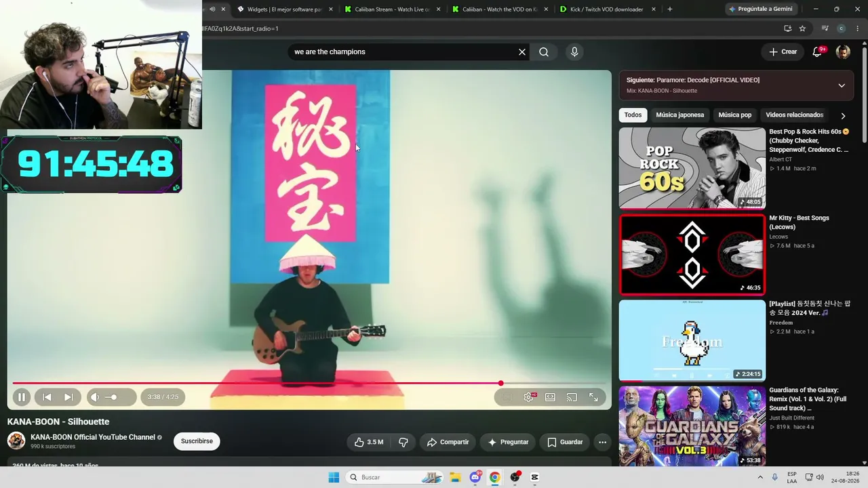Bookmark this page with star icon
868x488 pixels.
tap(802, 28)
